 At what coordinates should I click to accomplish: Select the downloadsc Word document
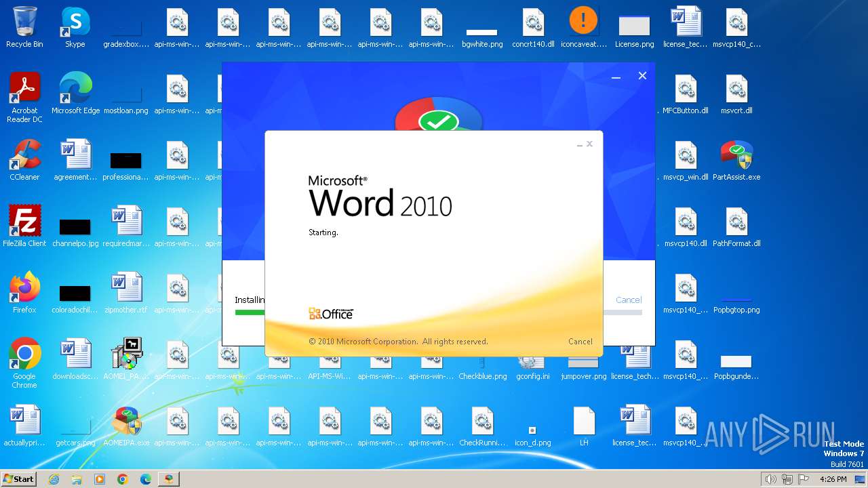click(x=75, y=359)
